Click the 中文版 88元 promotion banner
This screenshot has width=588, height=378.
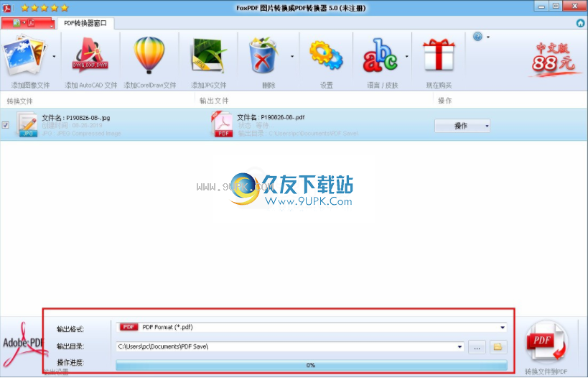(554, 58)
